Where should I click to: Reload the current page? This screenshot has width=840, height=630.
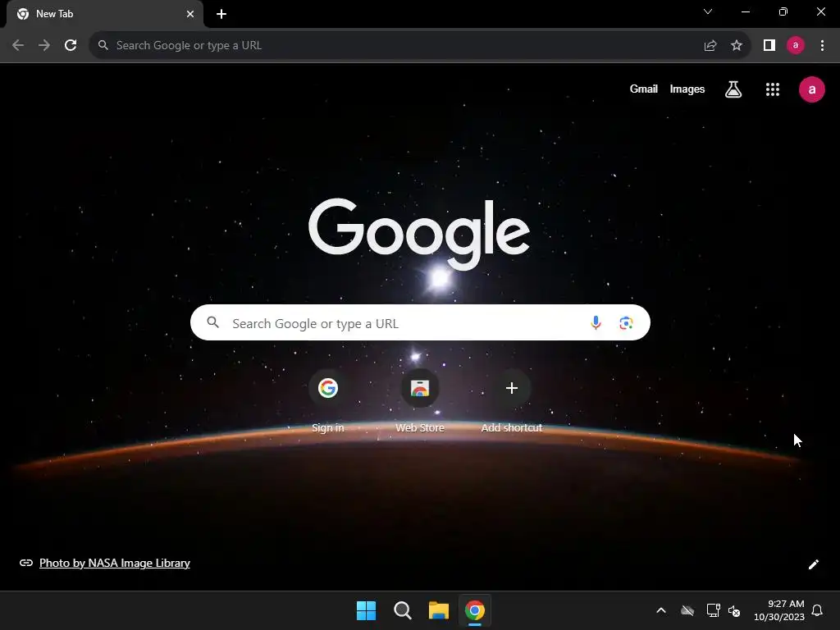[71, 46]
